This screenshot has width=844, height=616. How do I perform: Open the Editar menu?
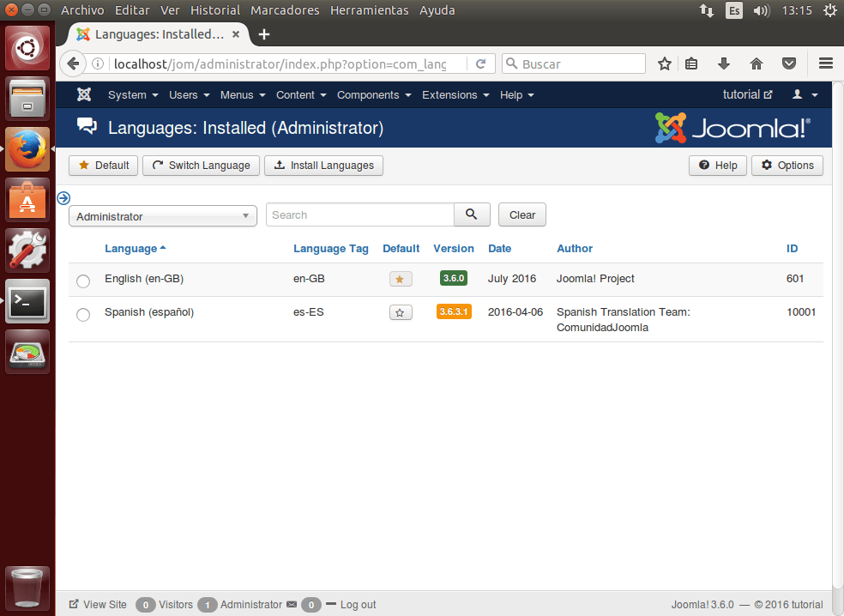point(132,10)
